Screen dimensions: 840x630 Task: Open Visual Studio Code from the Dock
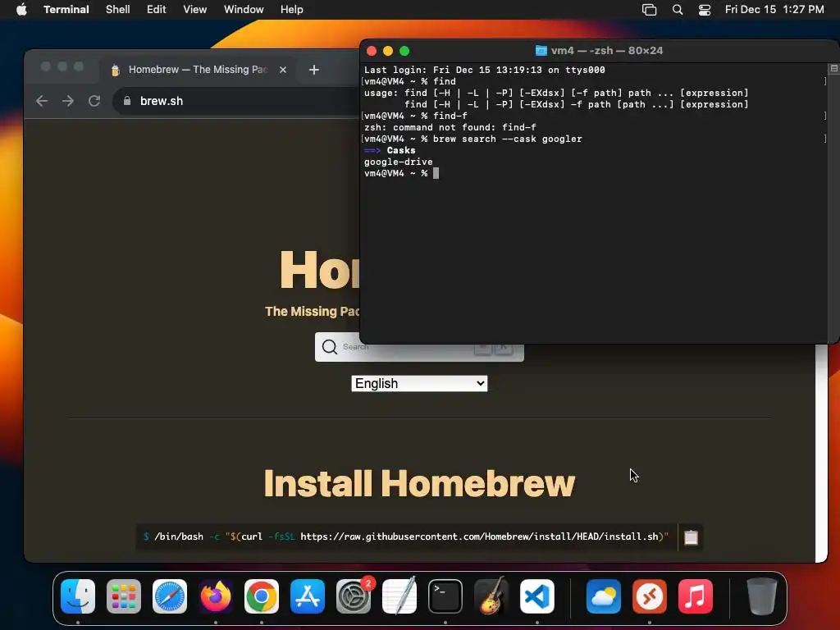(x=537, y=596)
